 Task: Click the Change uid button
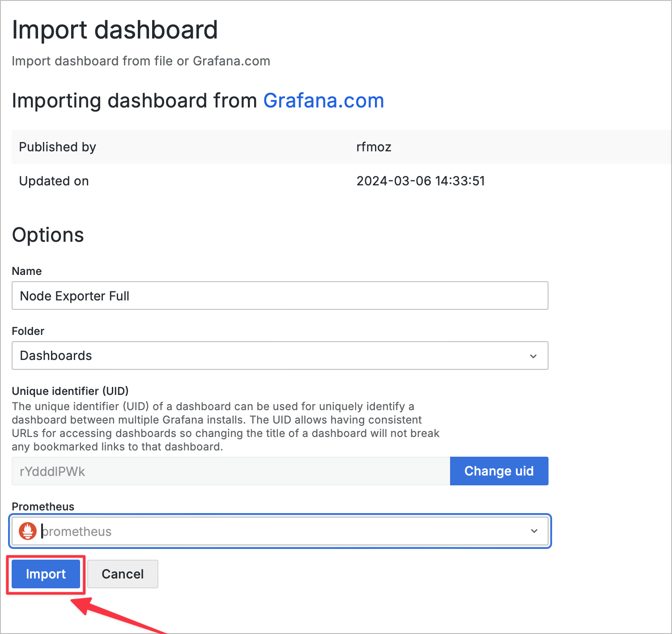(499, 471)
